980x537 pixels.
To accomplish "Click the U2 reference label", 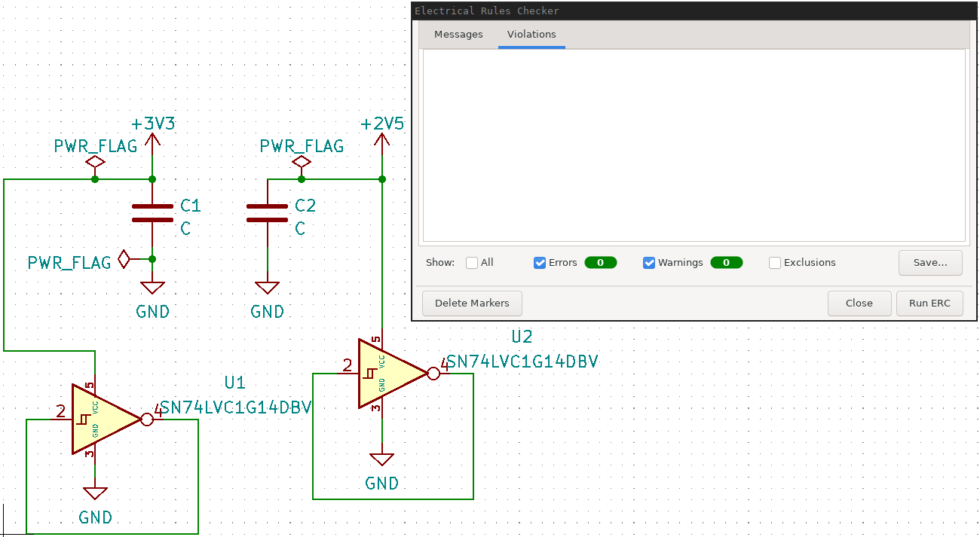I will pos(522,336).
